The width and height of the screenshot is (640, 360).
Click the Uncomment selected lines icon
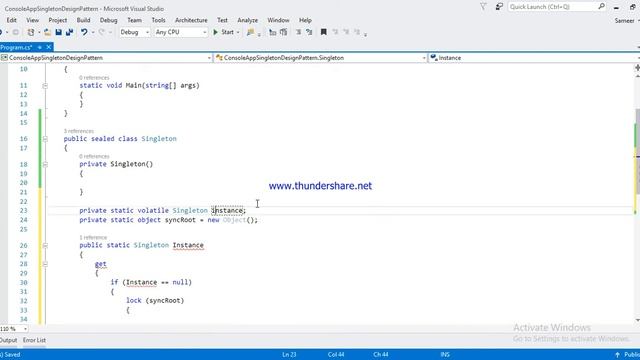click(x=309, y=32)
